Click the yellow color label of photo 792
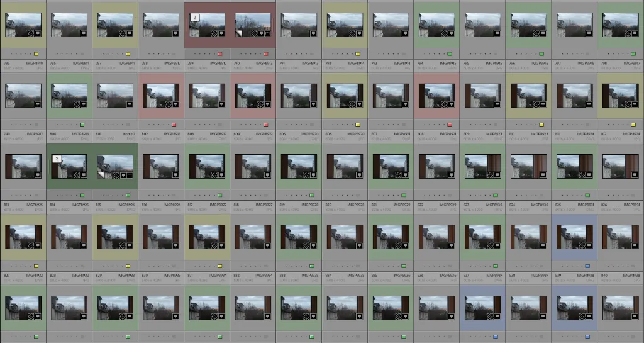This screenshot has width=644, height=343. 358,125
